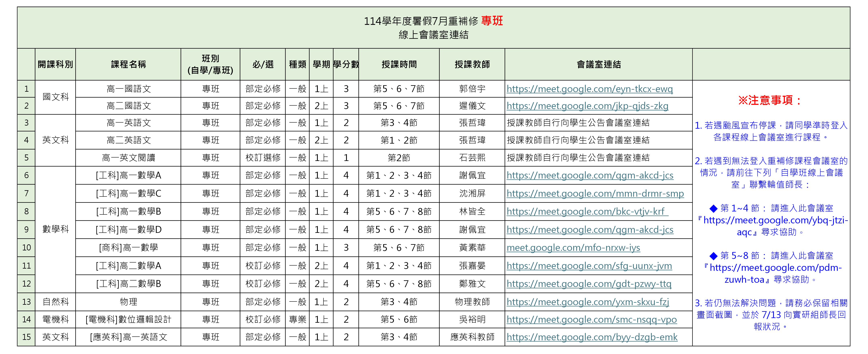Open the jkp-qjds-zkg meeting link

click(x=587, y=106)
